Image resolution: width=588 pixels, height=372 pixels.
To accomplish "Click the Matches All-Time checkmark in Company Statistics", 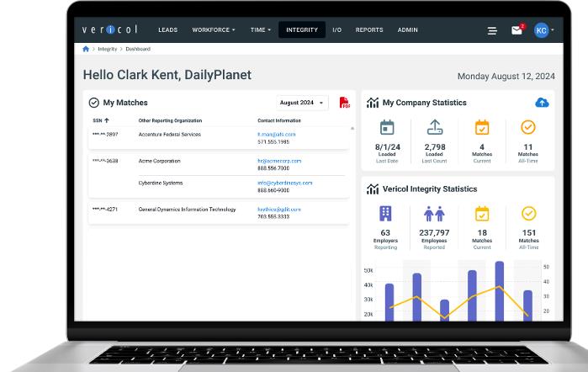I will click(528, 127).
